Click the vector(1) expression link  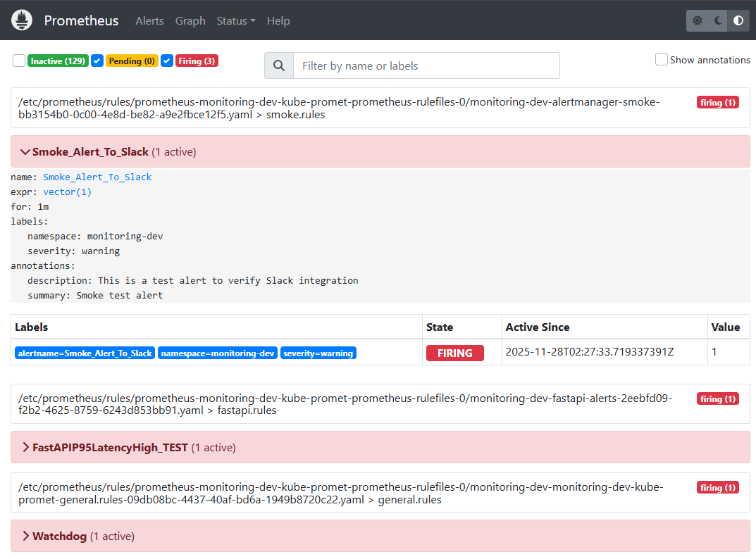pos(67,191)
